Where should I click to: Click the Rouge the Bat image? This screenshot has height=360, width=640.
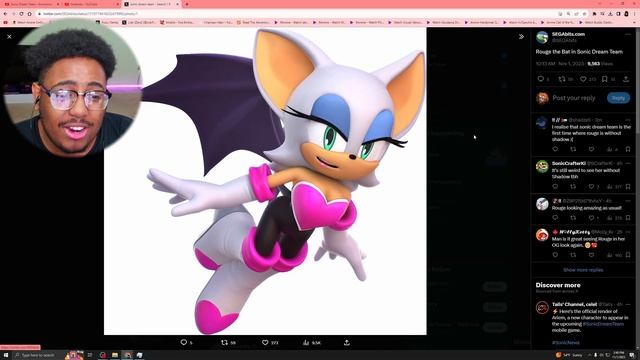click(x=265, y=181)
